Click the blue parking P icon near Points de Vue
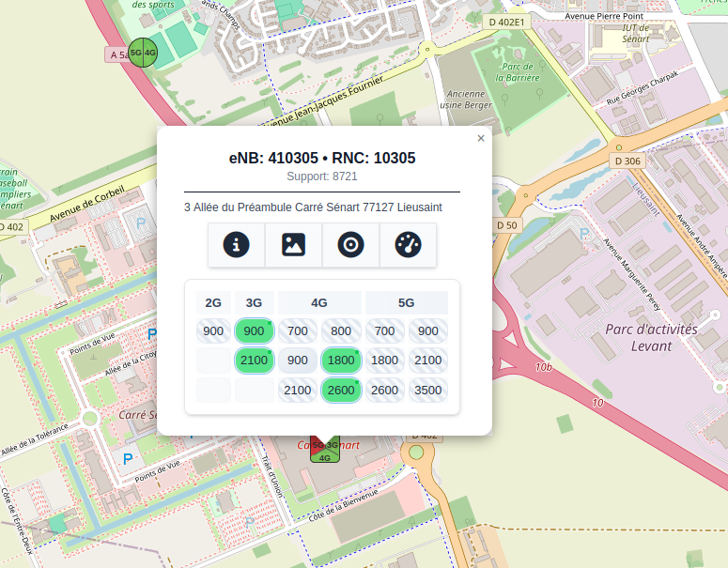The height and width of the screenshot is (568, 728). tap(152, 333)
